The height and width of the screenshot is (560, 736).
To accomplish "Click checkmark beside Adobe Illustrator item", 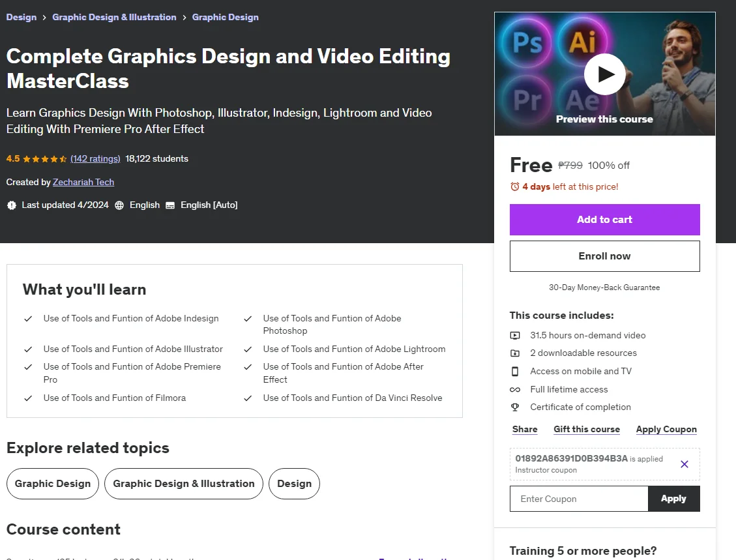I will pyautogui.click(x=28, y=349).
